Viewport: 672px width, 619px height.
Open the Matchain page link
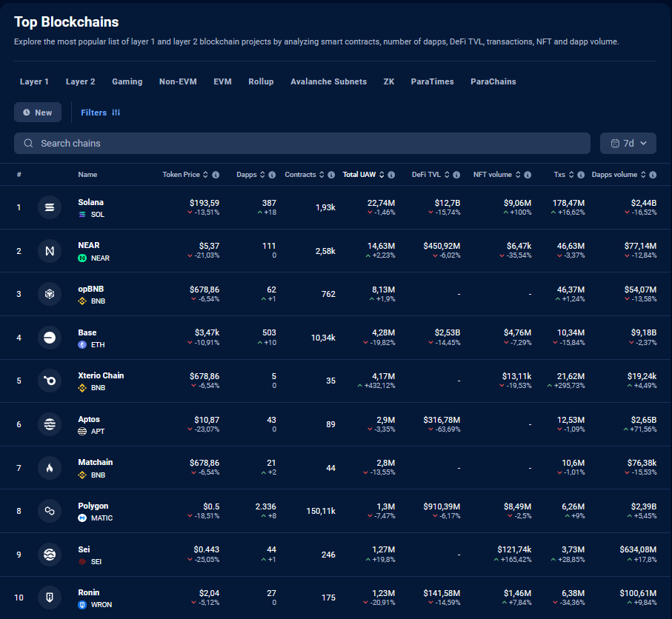95,462
